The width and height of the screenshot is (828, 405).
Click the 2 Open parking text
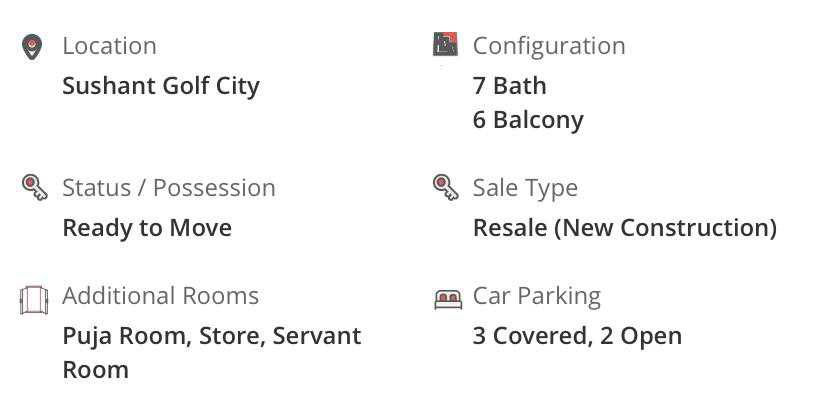(x=641, y=336)
